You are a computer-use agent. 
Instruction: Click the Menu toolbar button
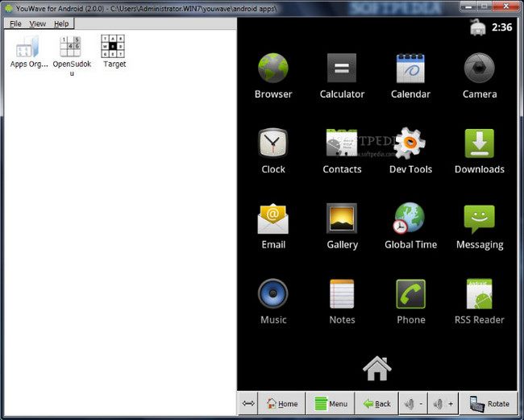click(x=331, y=404)
